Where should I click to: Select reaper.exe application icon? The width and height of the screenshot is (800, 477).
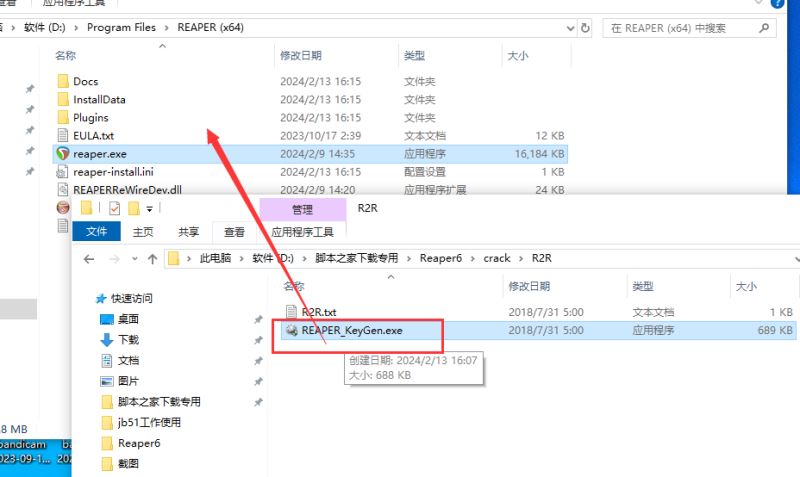click(63, 154)
